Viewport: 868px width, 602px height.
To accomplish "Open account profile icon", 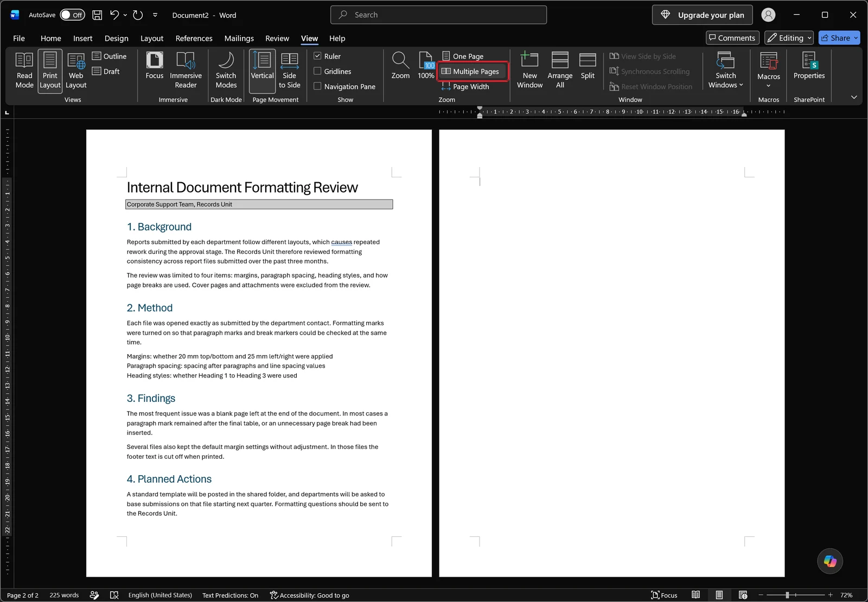I will [x=768, y=15].
